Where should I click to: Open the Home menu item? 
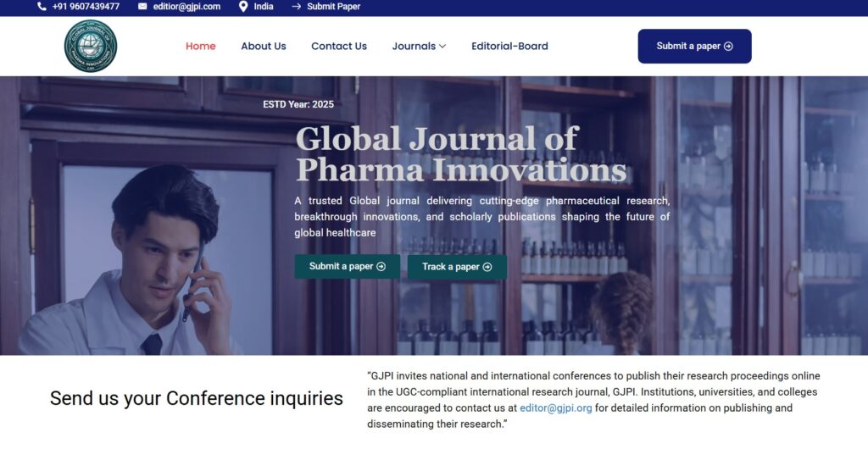[x=200, y=47]
